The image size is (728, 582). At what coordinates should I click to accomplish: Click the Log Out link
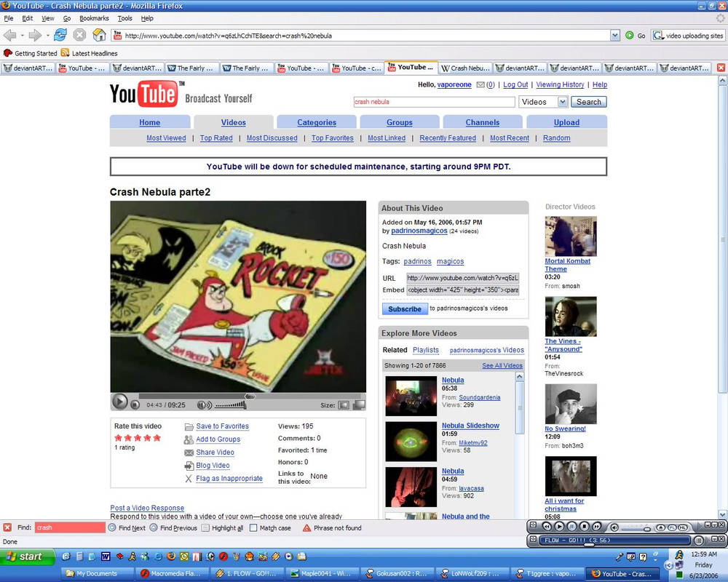coord(515,84)
